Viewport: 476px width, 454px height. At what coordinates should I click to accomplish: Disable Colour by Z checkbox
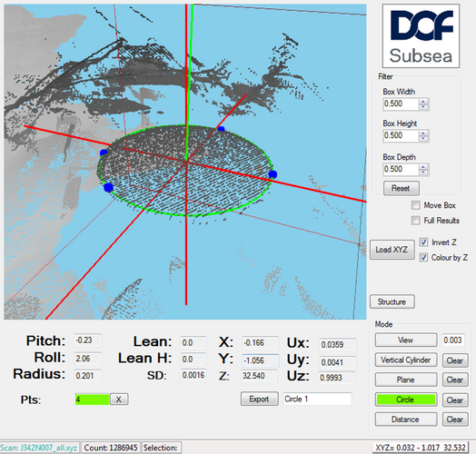point(423,257)
